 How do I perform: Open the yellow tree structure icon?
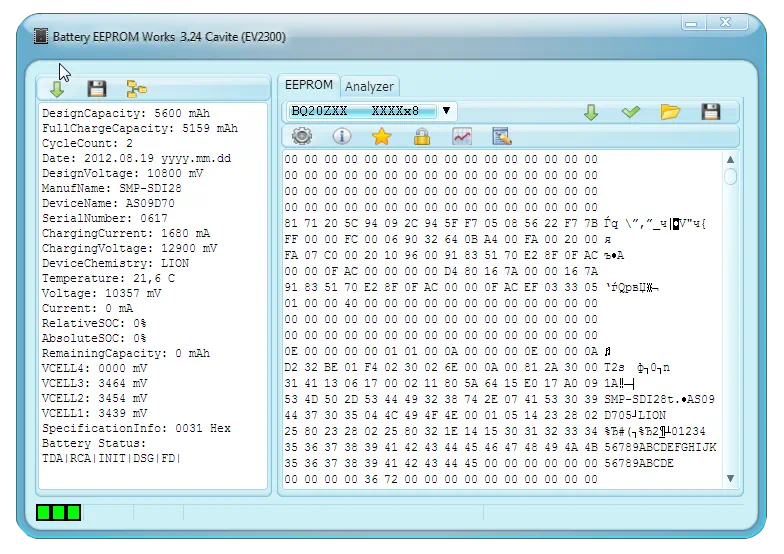(136, 88)
